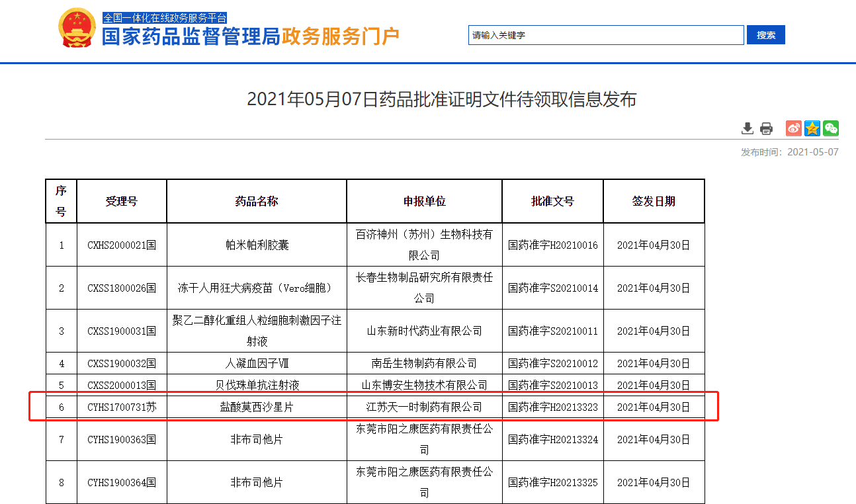Click the 序号 column header
Screen dimensions: 856x504
(x=61, y=201)
